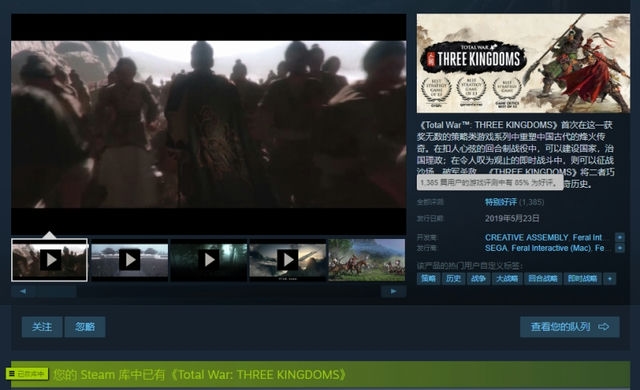The height and width of the screenshot is (390, 640).
Task: Click the 关注 follow button
Action: (x=42, y=327)
